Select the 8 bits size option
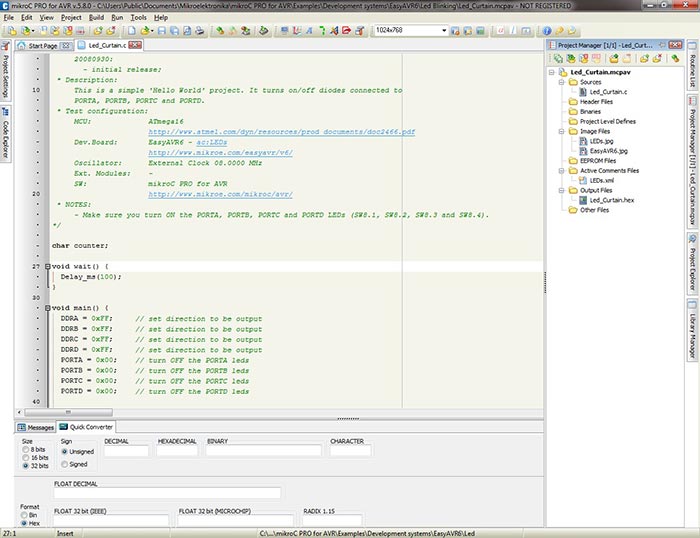This screenshot has width=700, height=538. coord(25,450)
